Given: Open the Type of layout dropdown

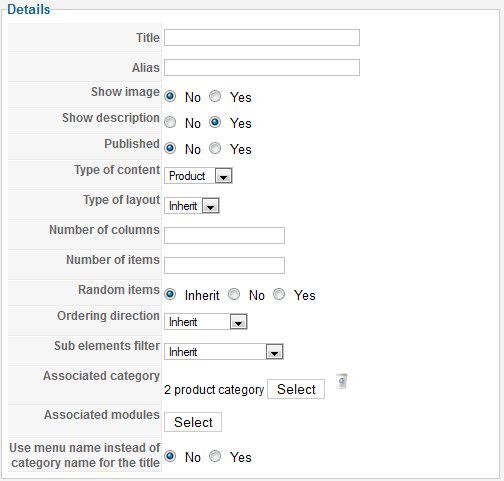Looking at the screenshot, I should click(x=192, y=206).
